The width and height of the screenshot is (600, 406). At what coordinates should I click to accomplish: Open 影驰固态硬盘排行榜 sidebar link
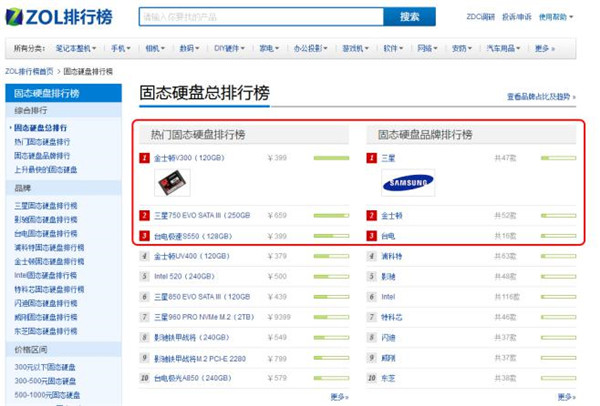click(x=46, y=219)
